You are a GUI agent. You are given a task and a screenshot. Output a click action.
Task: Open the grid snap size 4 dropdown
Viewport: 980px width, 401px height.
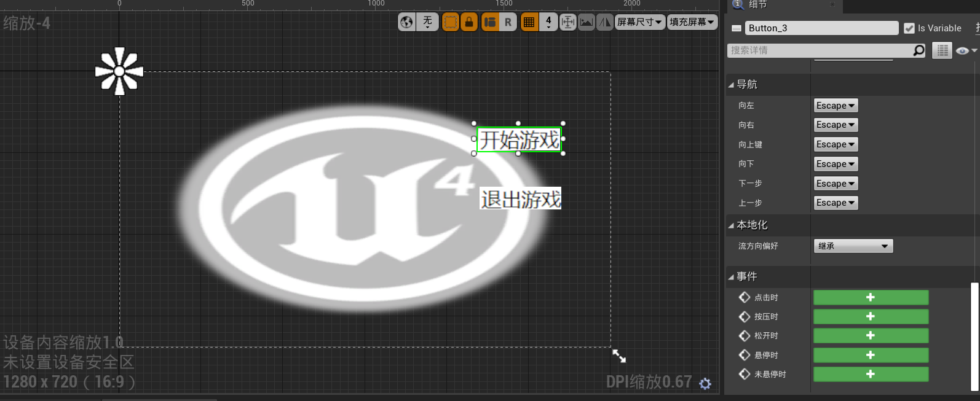point(548,22)
